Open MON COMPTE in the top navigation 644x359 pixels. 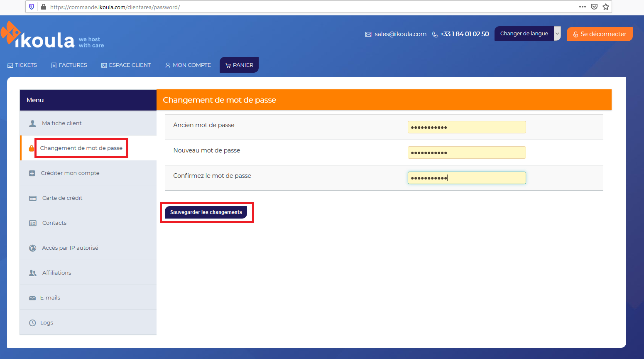[x=188, y=65]
